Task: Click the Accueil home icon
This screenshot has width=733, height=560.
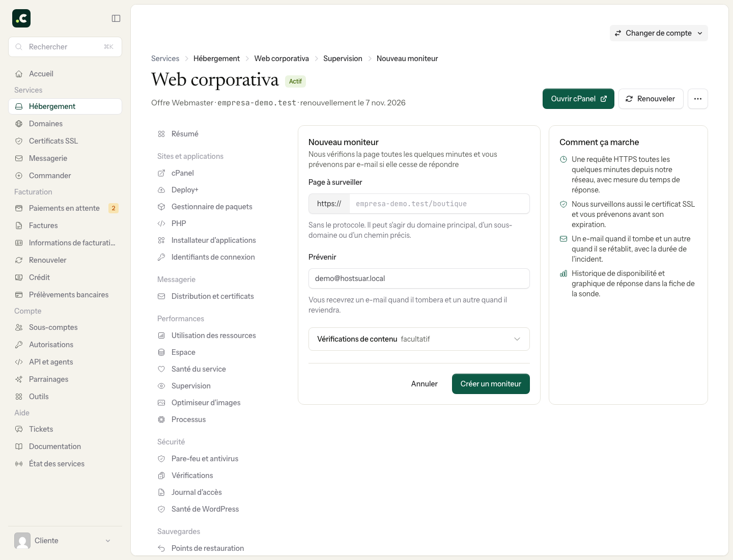Action: point(19,74)
